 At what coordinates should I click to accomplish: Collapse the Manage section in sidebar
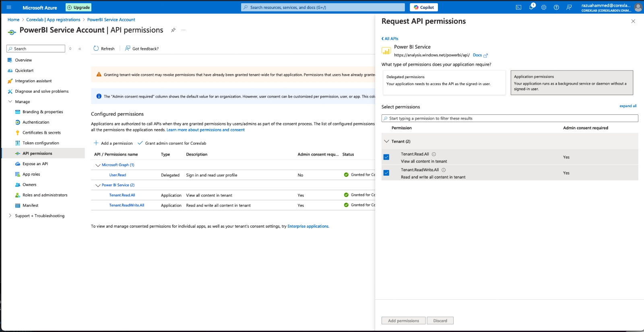pyautogui.click(x=10, y=102)
